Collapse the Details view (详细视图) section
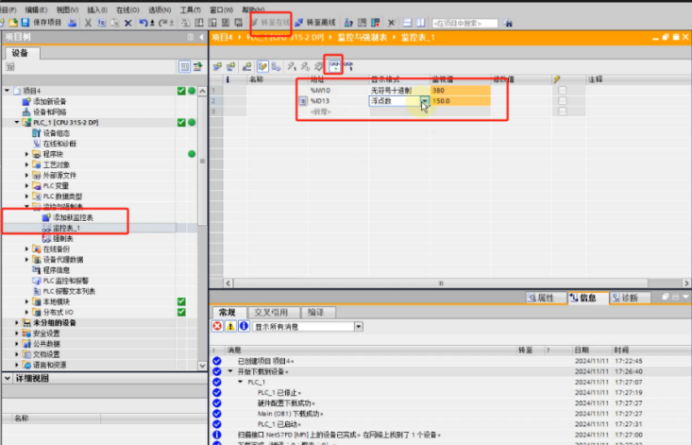 8,378
